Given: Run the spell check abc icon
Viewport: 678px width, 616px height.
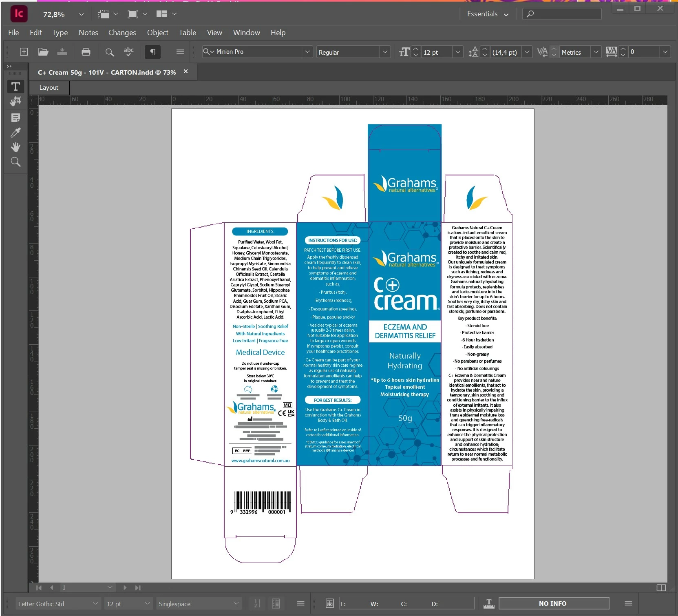Looking at the screenshot, I should point(129,52).
